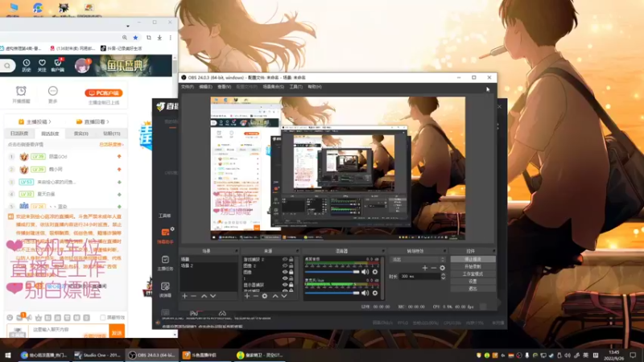
Task: Toggle visibility of the 显示器捕获 source
Action: point(285,285)
